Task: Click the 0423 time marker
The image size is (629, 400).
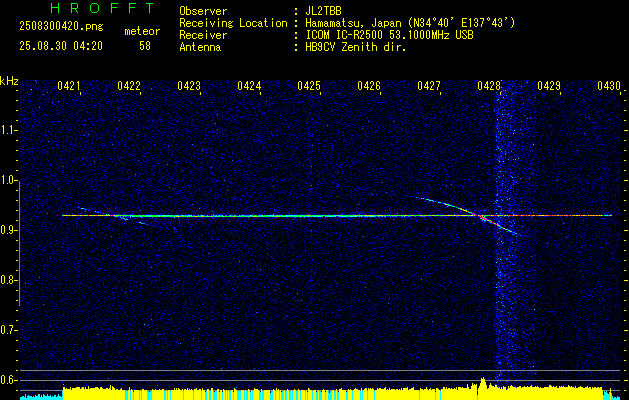Action: [x=189, y=85]
